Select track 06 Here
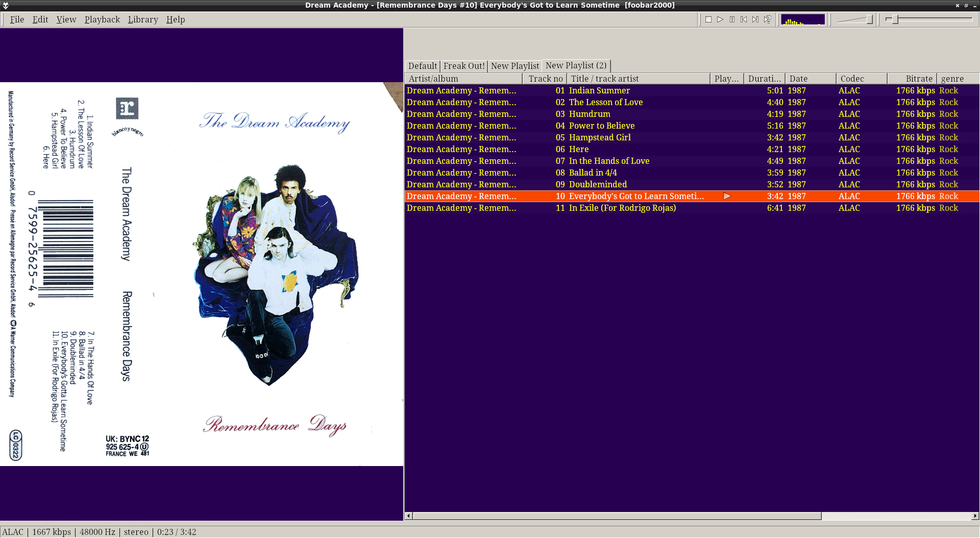 692,149
